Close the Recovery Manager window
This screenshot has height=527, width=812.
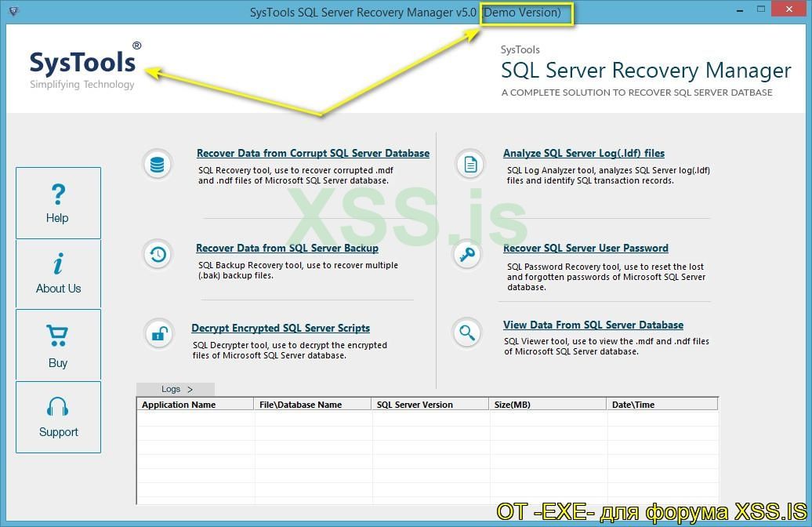point(788,9)
